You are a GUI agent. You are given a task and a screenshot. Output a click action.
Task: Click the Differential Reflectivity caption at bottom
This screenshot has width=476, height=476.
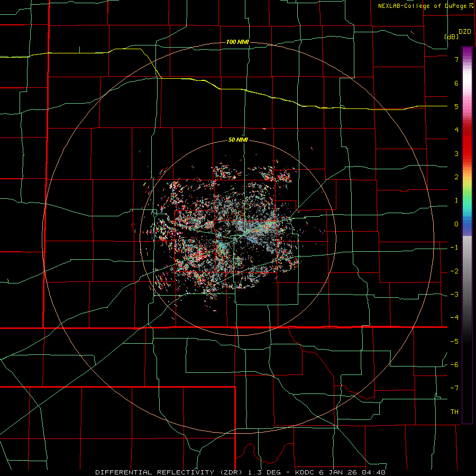coord(241,472)
